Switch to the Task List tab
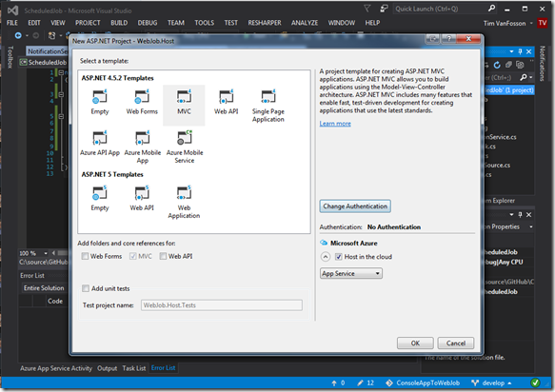555x392 pixels. point(134,368)
